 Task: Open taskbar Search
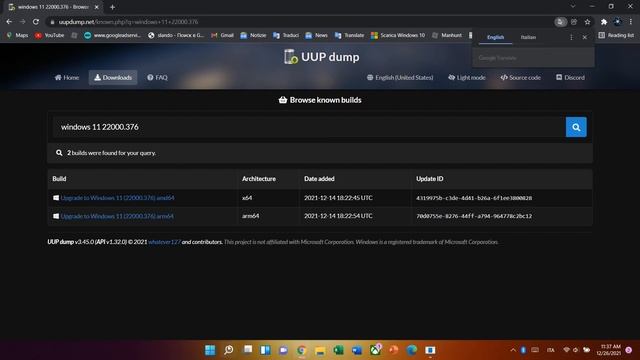tap(229, 350)
